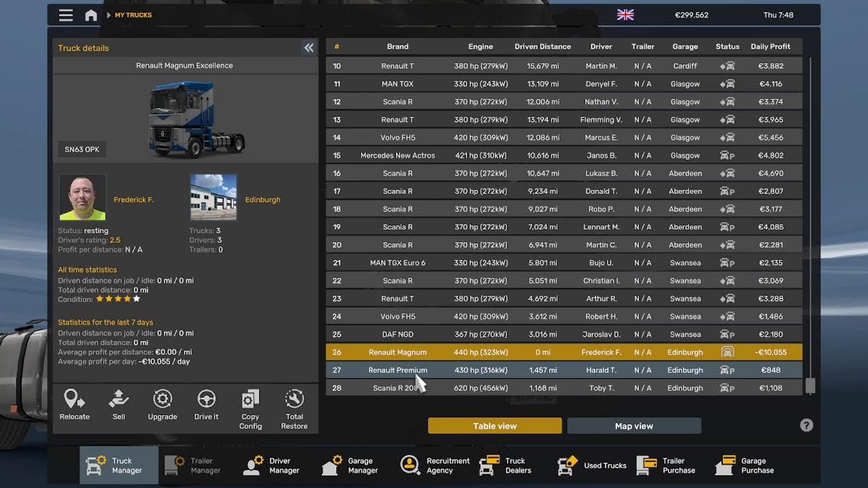Click status icon in Martin M. row

click(x=727, y=66)
